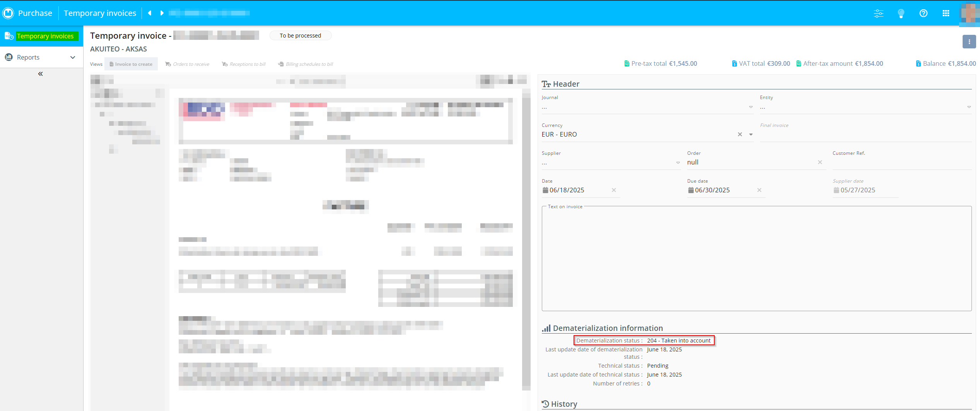The height and width of the screenshot is (411, 980).
Task: Clear the Due date field value
Action: coord(759,190)
